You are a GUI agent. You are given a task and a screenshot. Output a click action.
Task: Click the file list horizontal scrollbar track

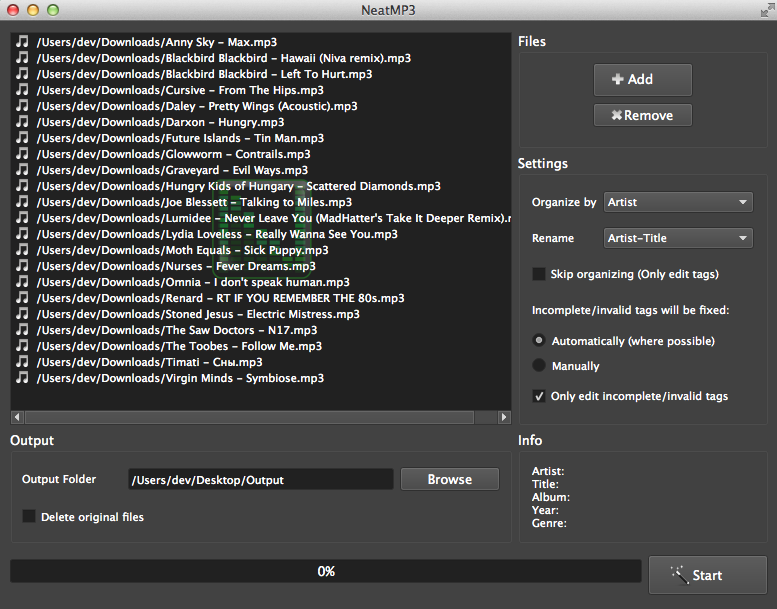(261, 417)
